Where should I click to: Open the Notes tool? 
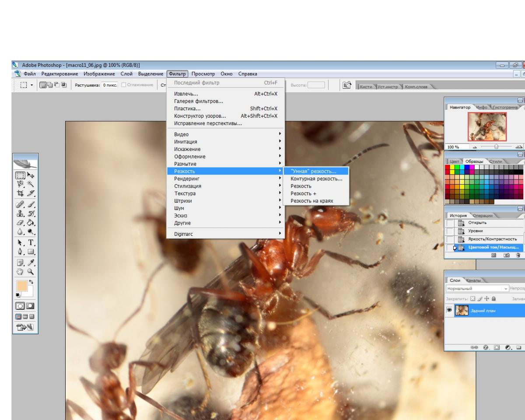coord(20,262)
